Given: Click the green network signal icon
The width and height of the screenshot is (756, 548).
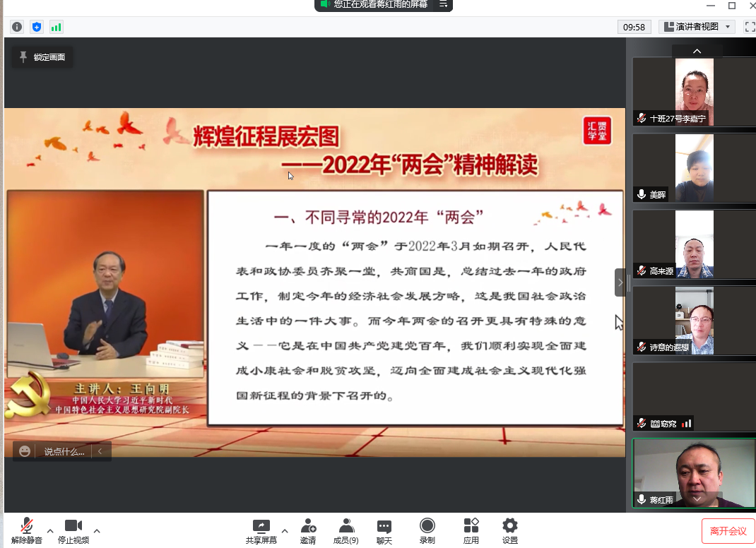Looking at the screenshot, I should pyautogui.click(x=56, y=27).
